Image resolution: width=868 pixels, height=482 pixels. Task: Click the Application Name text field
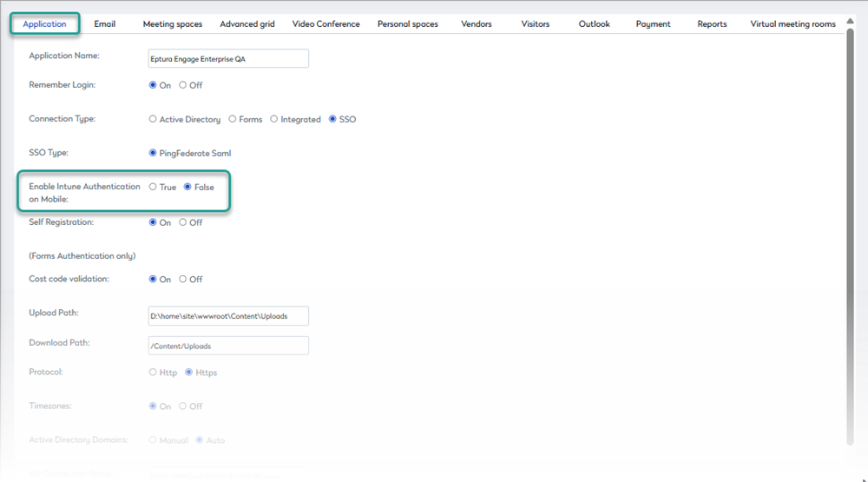[228, 58]
